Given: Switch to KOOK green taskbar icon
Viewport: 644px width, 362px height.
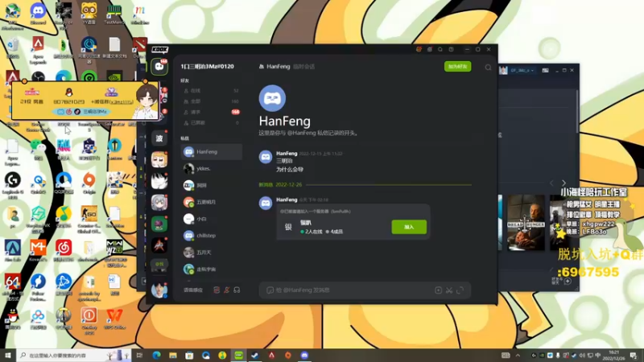Looking at the screenshot, I should (x=238, y=356).
